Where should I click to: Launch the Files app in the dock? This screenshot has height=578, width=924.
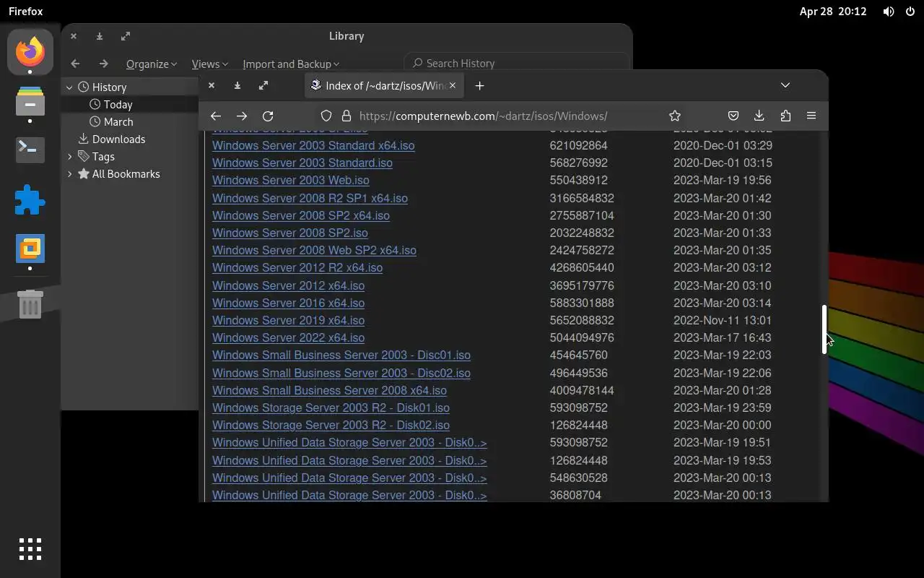coord(30,102)
